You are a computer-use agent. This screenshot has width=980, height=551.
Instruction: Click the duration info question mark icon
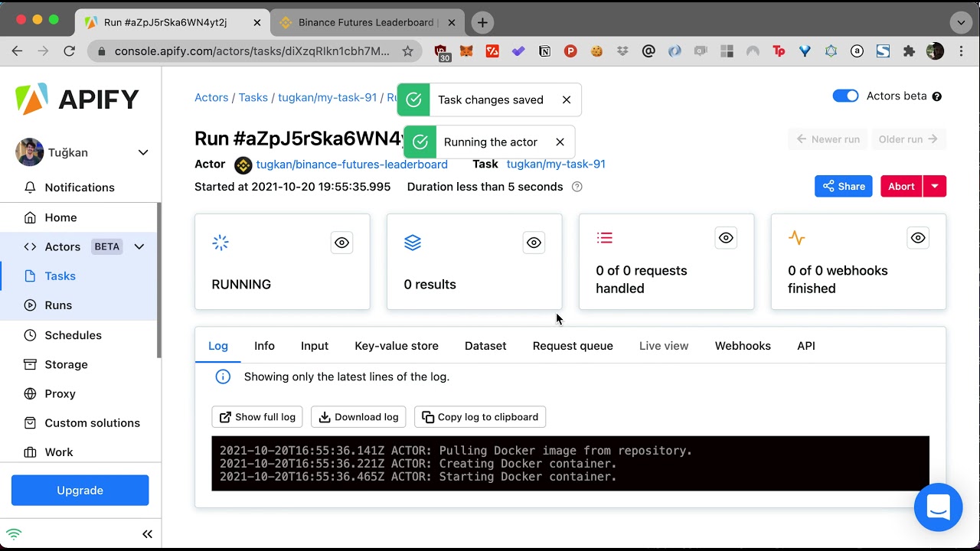(577, 187)
